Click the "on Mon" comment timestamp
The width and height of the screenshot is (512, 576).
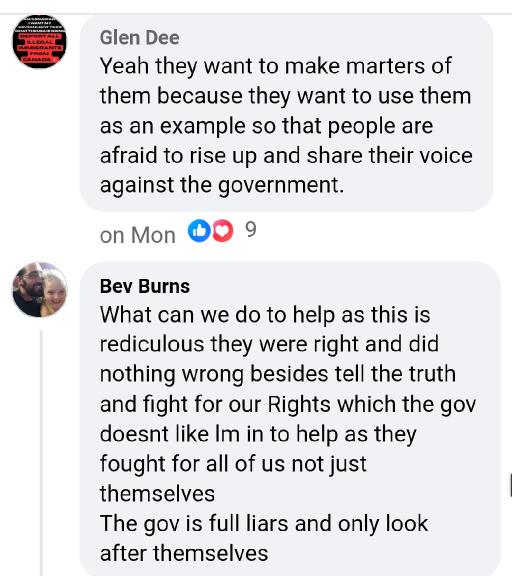point(138,235)
